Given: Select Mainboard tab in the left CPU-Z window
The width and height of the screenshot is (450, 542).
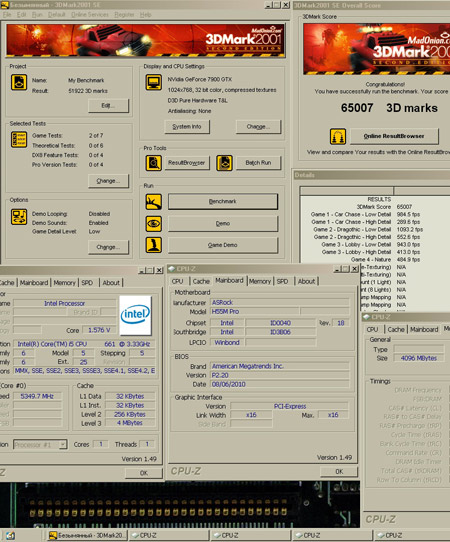Looking at the screenshot, I should click(34, 283).
